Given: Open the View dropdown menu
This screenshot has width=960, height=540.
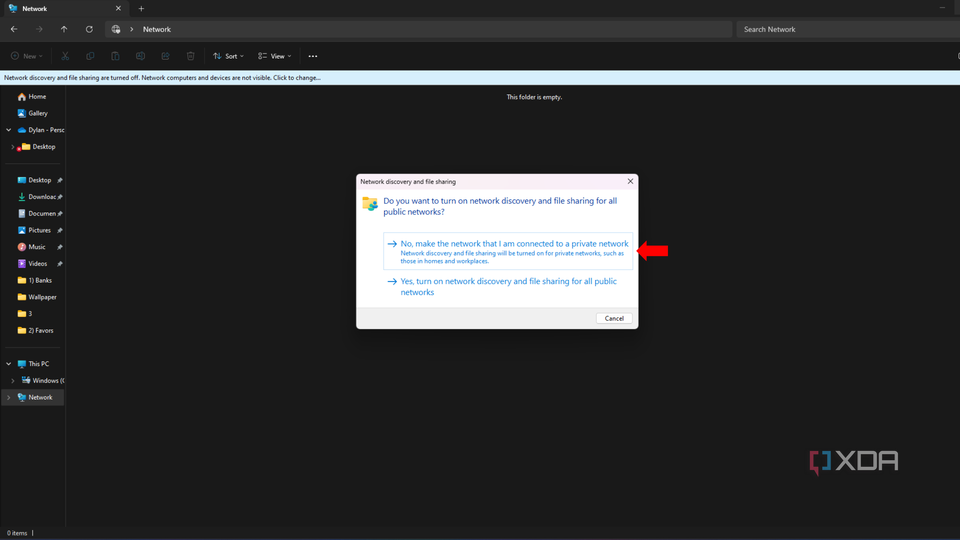Looking at the screenshot, I should pyautogui.click(x=275, y=56).
